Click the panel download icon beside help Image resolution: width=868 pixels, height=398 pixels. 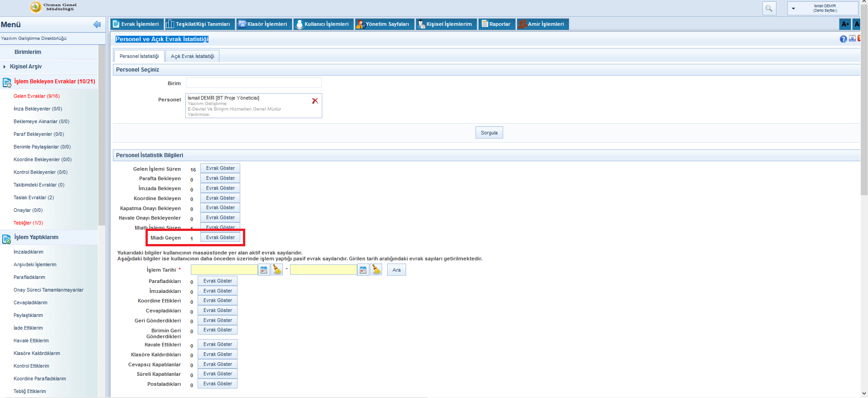click(x=852, y=39)
